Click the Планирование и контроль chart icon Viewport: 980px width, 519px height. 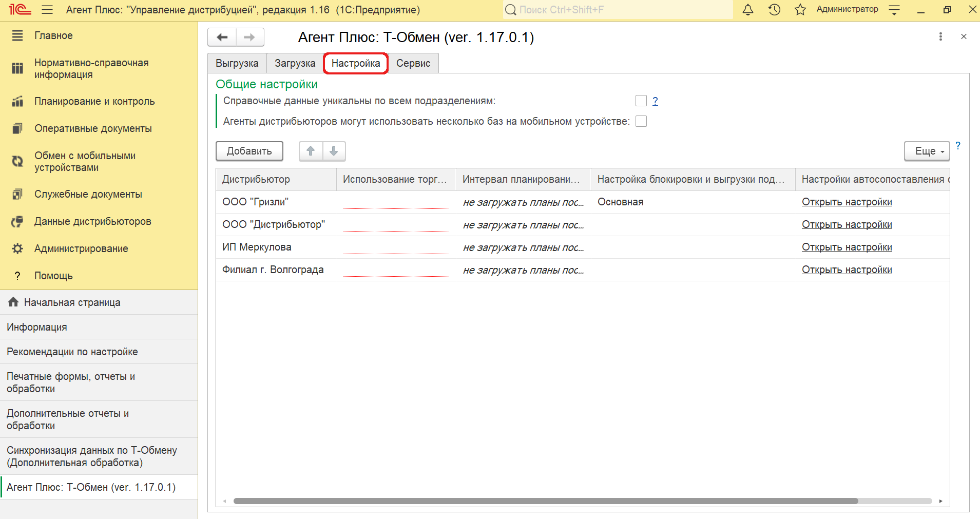tap(17, 101)
